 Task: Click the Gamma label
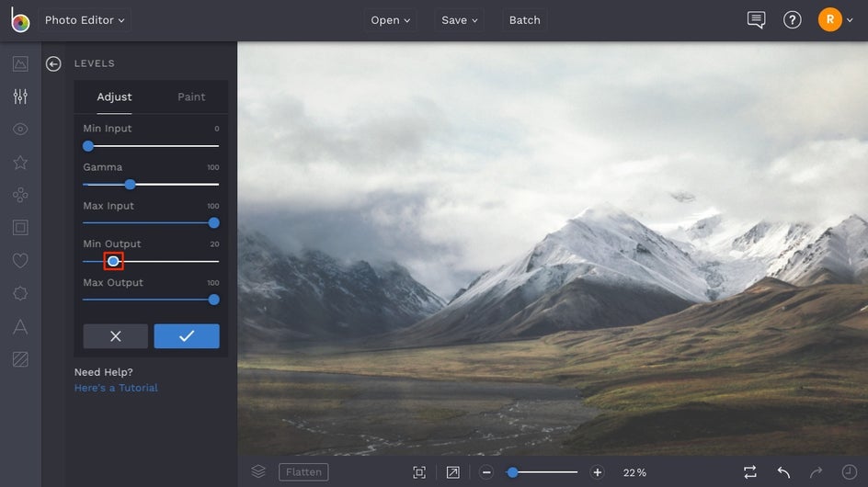(x=102, y=167)
